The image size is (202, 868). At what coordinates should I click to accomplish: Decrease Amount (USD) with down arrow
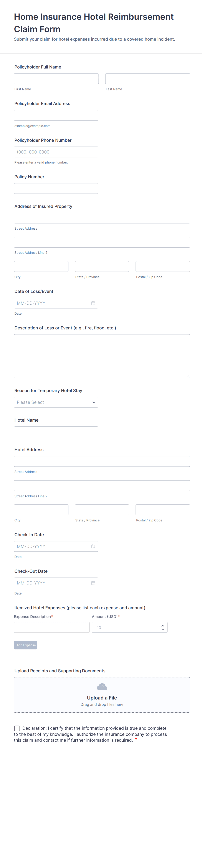pos(163,629)
